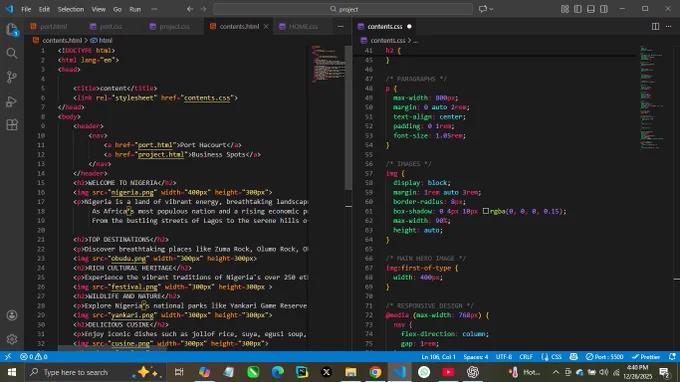680x382 pixels.
Task: Change indentation via Spaces: 4
Action: click(476, 357)
